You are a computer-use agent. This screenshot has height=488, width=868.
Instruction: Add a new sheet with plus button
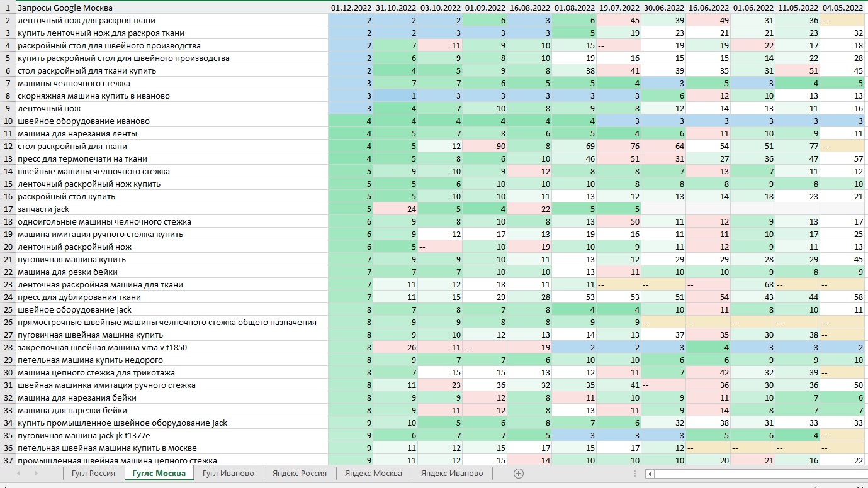(x=519, y=474)
